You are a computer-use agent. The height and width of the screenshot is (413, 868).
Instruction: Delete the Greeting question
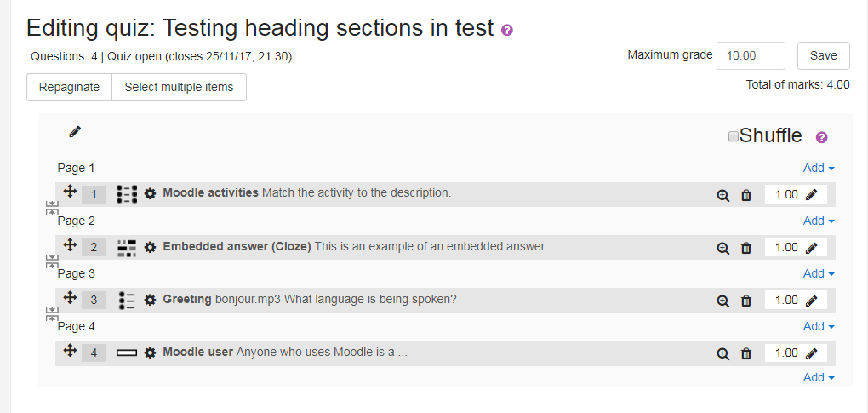746,301
